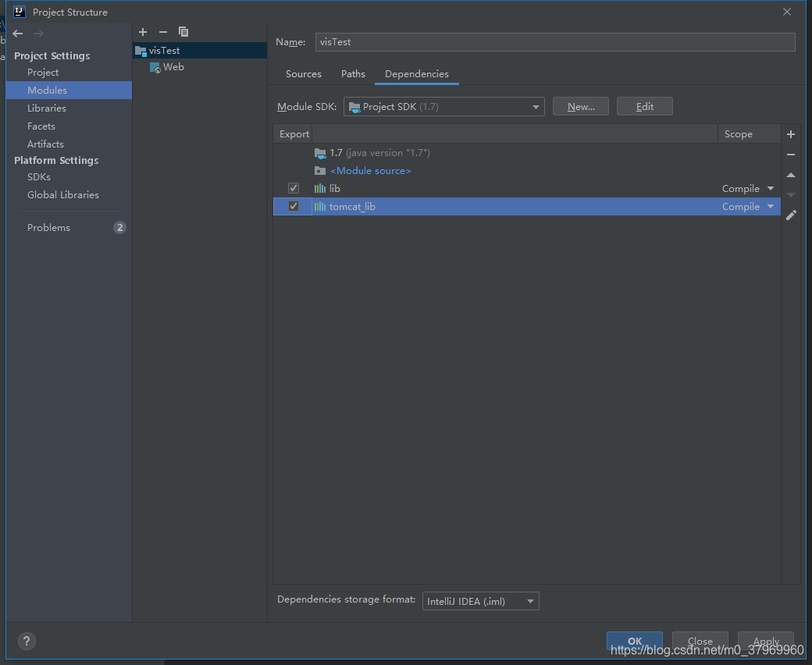Open Project settings section
This screenshot has width=812, height=665.
click(43, 73)
